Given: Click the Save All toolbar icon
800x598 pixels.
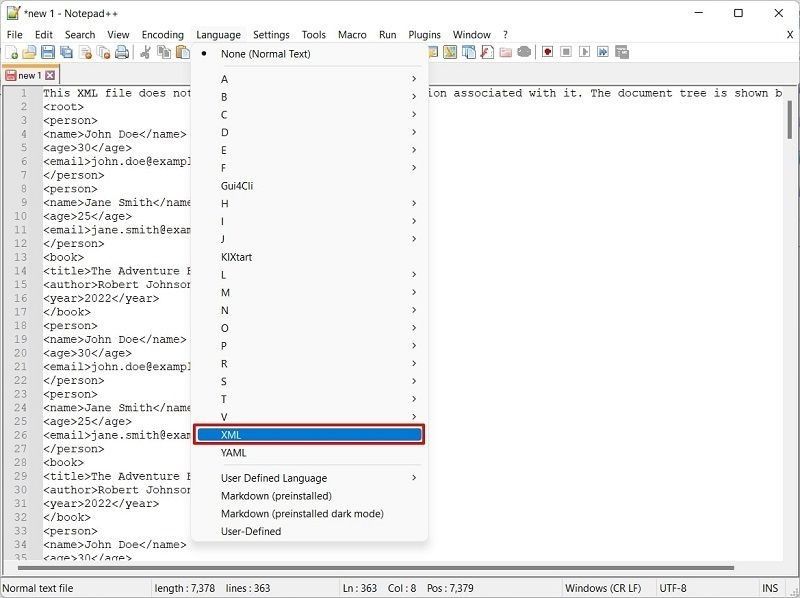Looking at the screenshot, I should (x=66, y=52).
